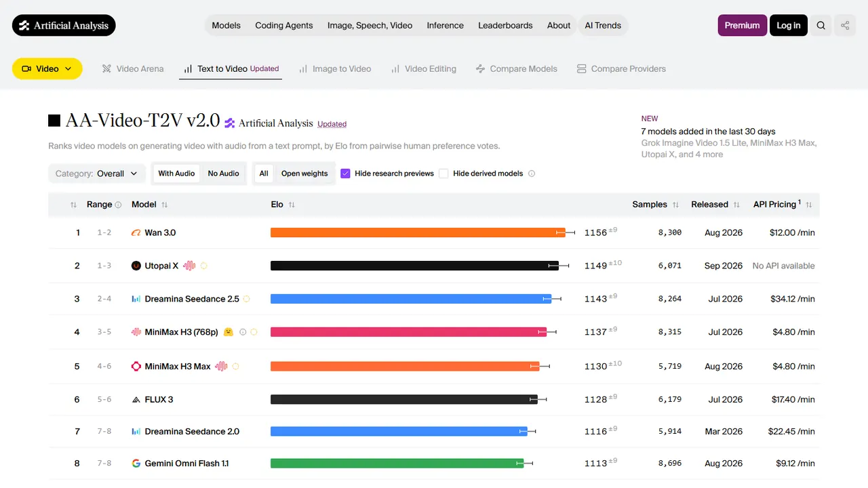This screenshot has height=488, width=868.
Task: Click the audio waveform icon beside Utopai X
Action: click(189, 266)
